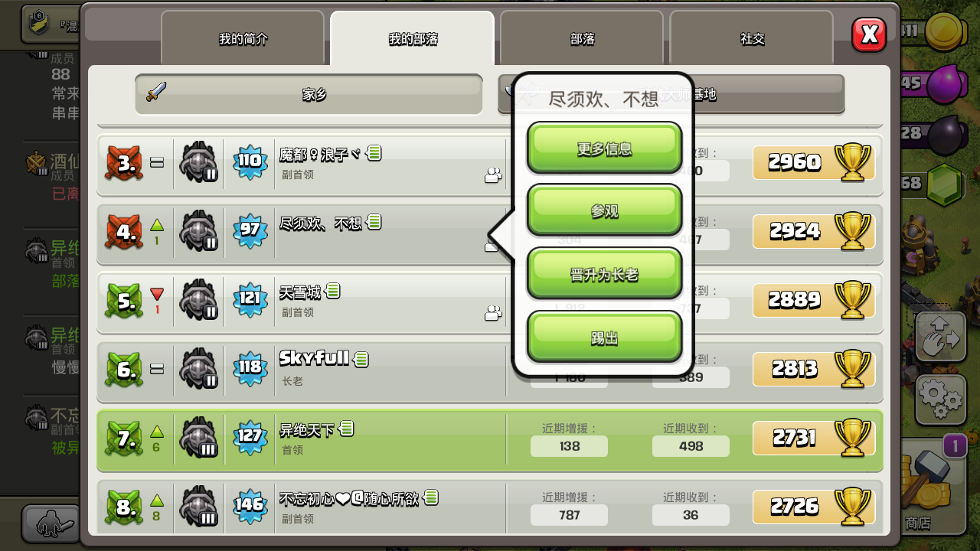This screenshot has height=551, width=980.
Task: Select the 异绝天下 member row
Action: (x=490, y=440)
